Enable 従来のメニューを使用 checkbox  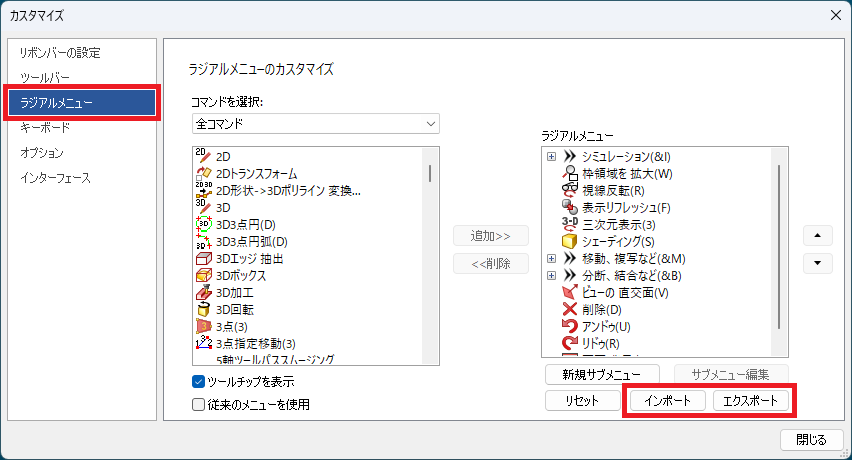tap(198, 404)
